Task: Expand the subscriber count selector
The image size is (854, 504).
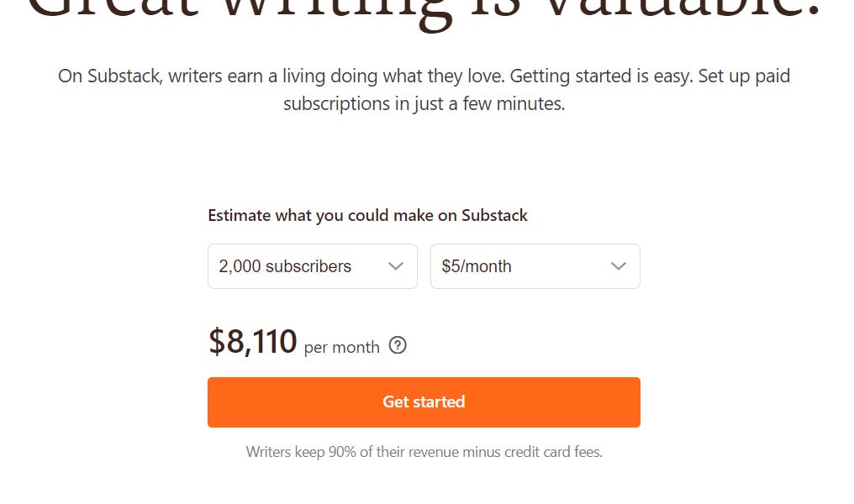Action: (x=312, y=266)
